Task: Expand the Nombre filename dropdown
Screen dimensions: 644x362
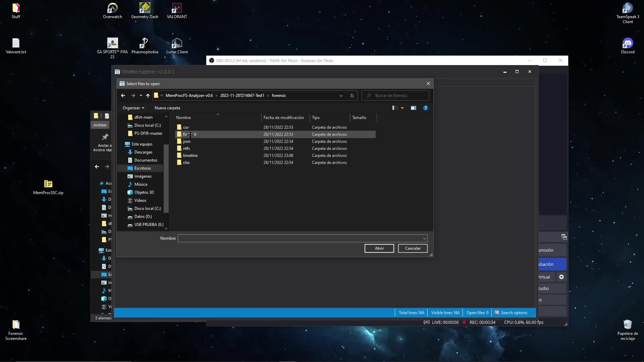Action: point(424,238)
